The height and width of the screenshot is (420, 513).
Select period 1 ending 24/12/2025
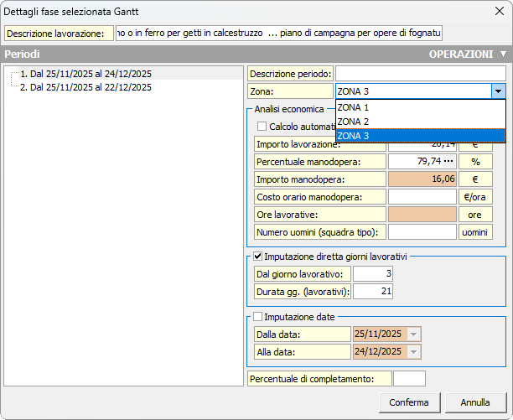[85, 74]
